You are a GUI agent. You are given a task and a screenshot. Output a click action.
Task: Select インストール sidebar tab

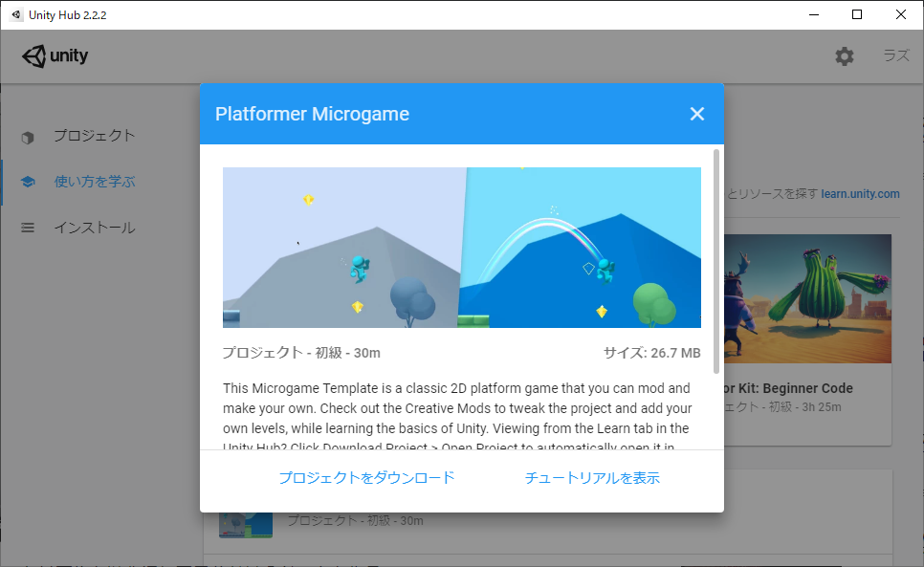(x=95, y=228)
